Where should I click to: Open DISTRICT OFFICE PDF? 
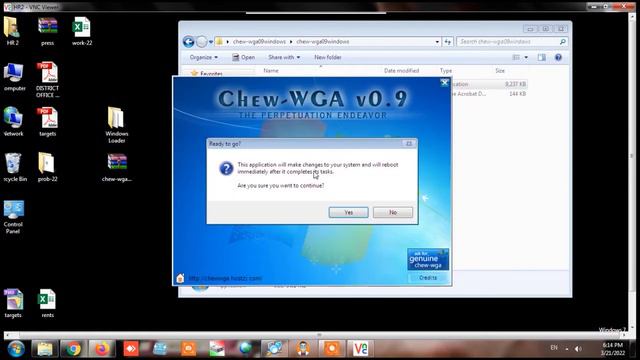point(47,80)
